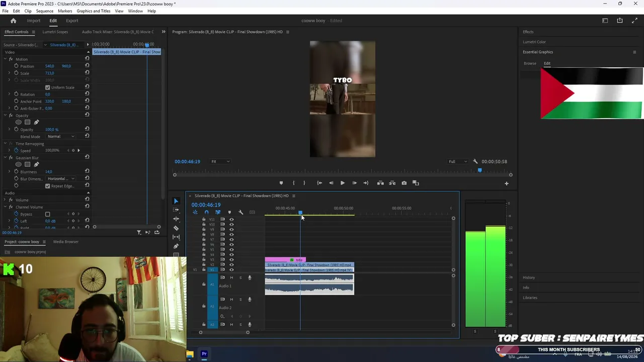Open the Import workspace
The width and height of the screenshot is (644, 362).
[x=34, y=21]
